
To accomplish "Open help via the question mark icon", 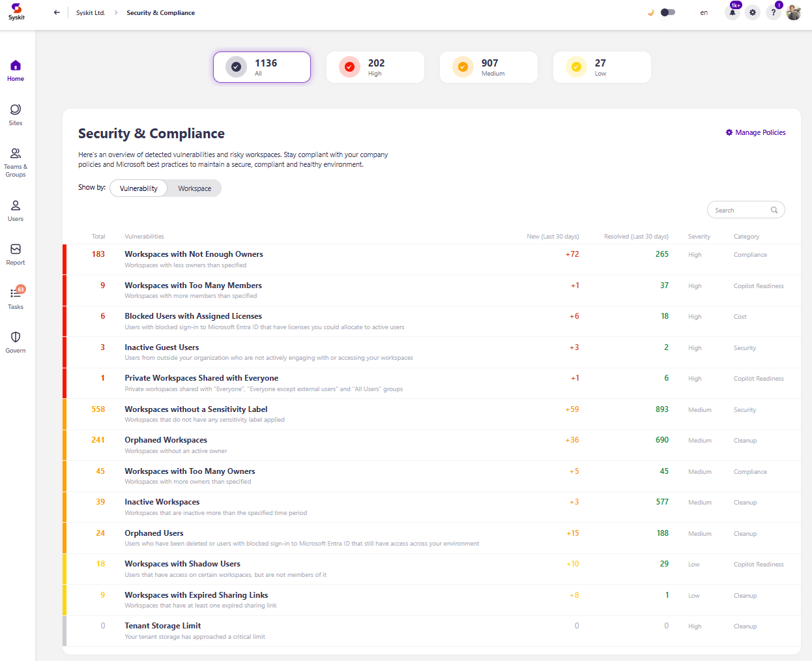I will click(774, 12).
